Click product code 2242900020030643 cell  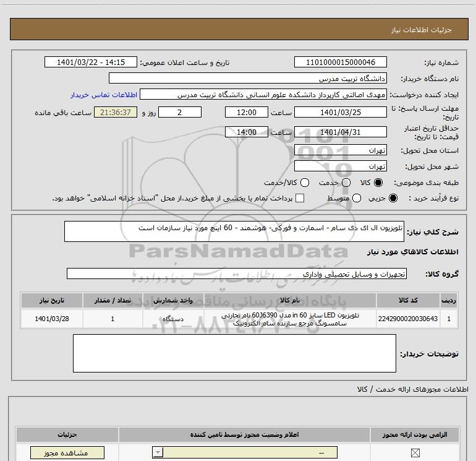point(408,319)
